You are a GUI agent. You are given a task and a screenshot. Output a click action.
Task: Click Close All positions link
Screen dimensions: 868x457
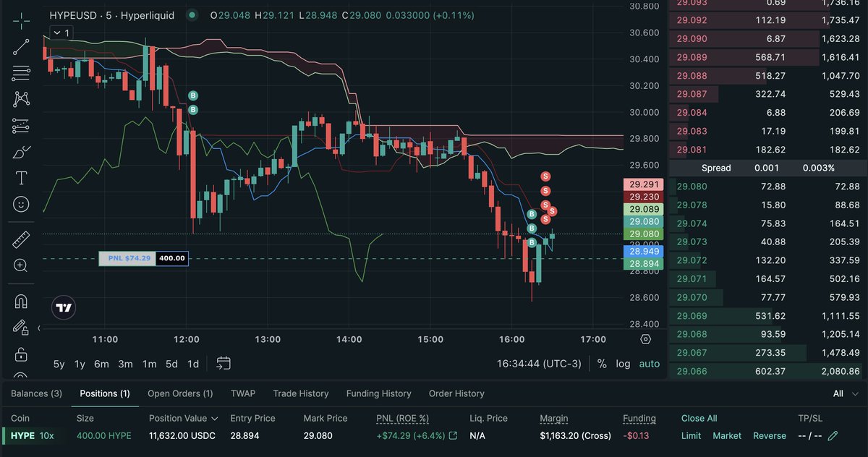click(x=699, y=418)
